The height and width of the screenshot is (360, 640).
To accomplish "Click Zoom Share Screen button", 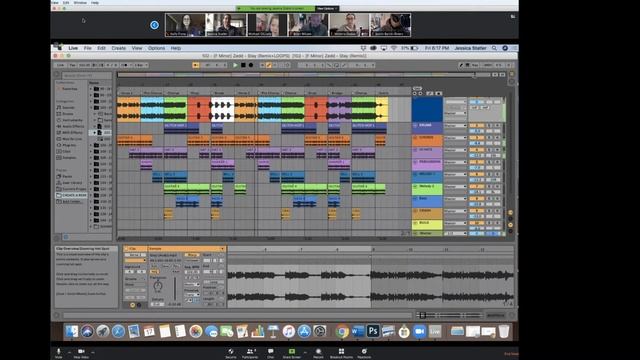I will 292,353.
